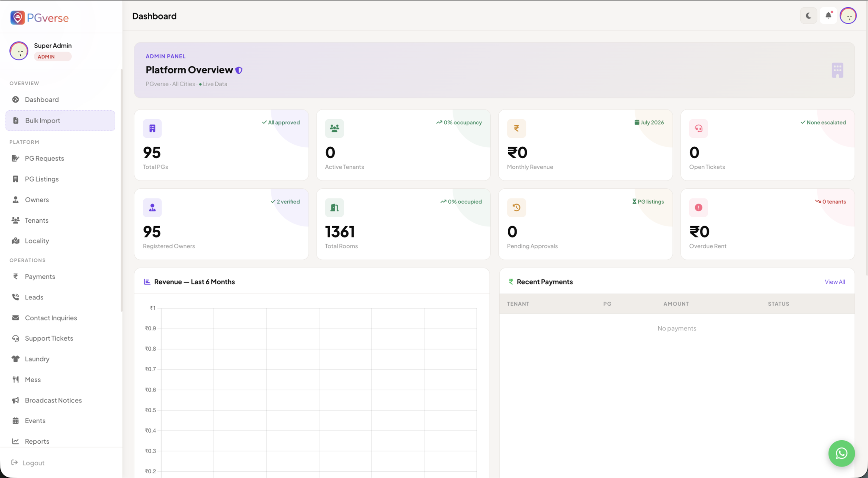The image size is (868, 478).
Task: Click the Monthly Revenue rupee card icon
Action: click(x=516, y=128)
